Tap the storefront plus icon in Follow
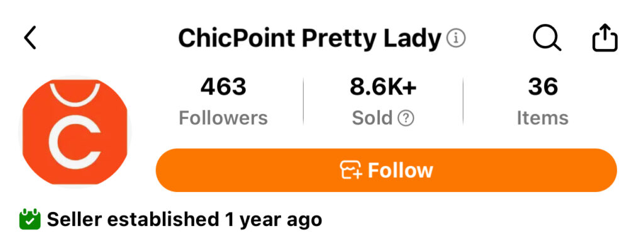 tap(351, 171)
